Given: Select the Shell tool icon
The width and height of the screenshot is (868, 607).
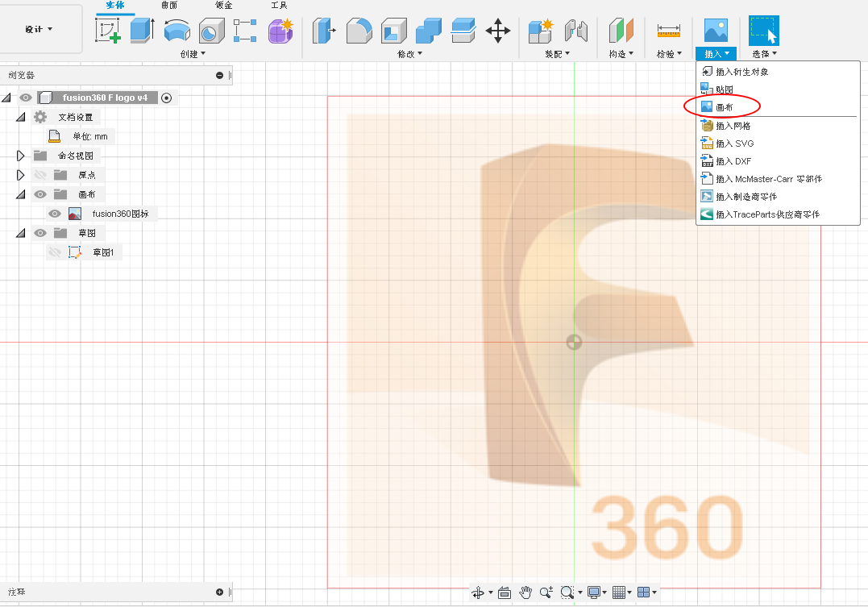Looking at the screenshot, I should [393, 31].
